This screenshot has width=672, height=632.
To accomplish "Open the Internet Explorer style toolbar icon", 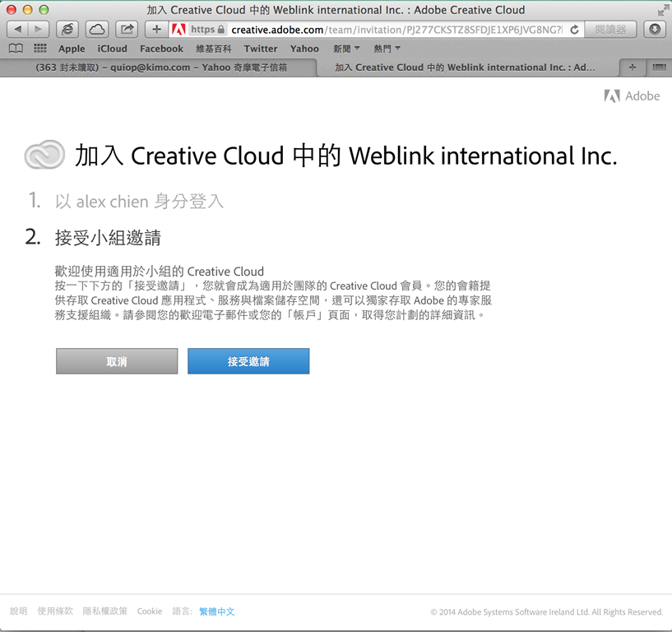I will click(67, 29).
